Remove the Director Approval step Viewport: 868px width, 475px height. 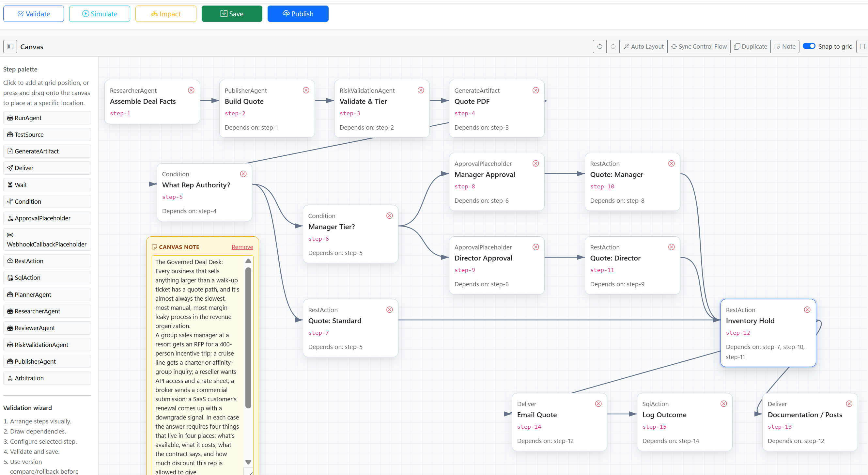coord(536,247)
